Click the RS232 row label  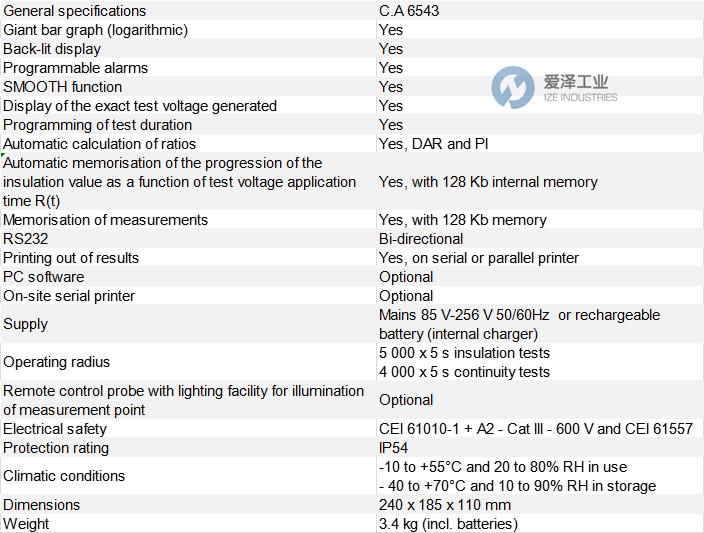(x=26, y=239)
